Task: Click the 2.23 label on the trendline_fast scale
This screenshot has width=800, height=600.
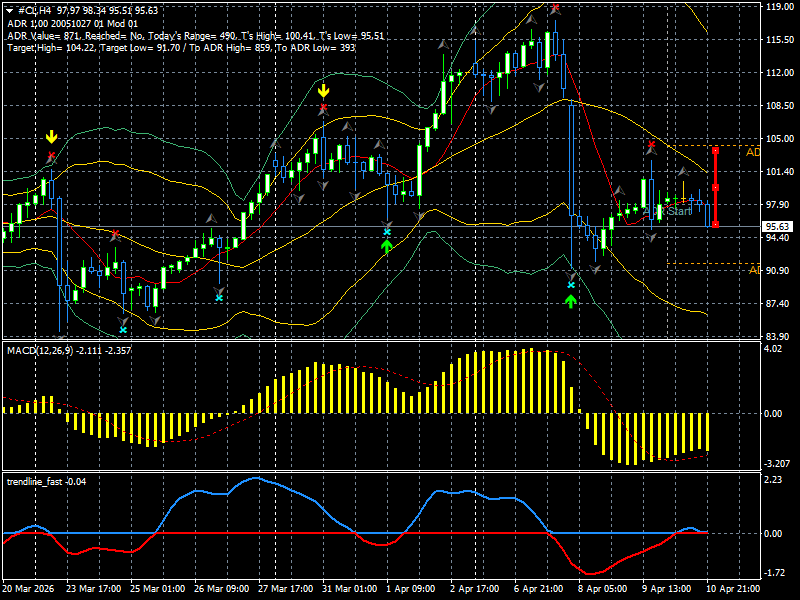Action: click(x=773, y=480)
